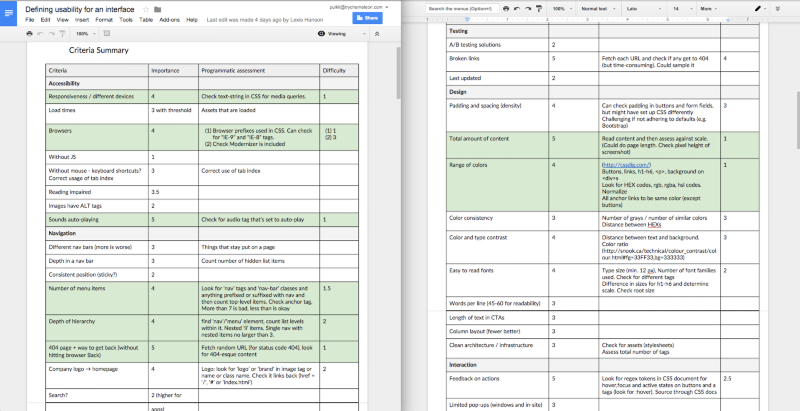The height and width of the screenshot is (411, 800).
Task: Click the Broken links cell
Action: tap(497, 62)
